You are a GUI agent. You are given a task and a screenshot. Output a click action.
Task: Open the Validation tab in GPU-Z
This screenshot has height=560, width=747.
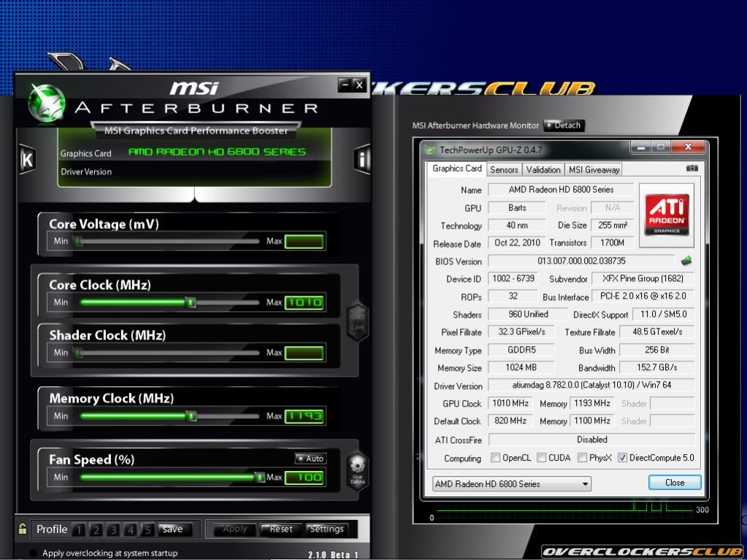[543, 169]
